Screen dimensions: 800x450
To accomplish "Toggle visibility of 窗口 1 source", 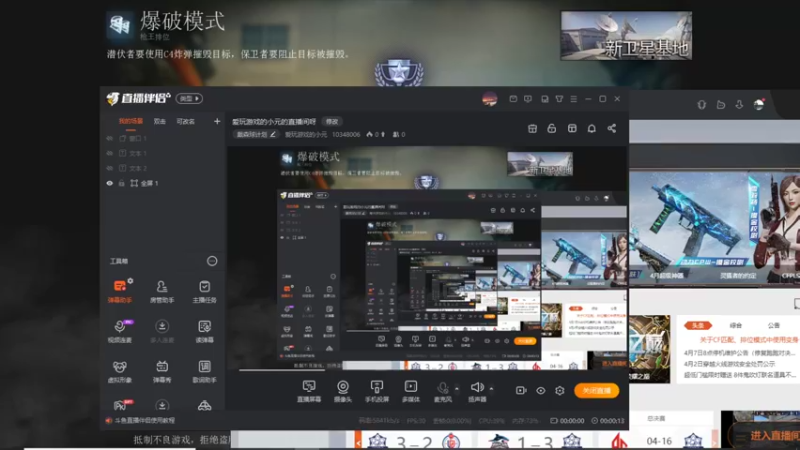I will point(109,138).
